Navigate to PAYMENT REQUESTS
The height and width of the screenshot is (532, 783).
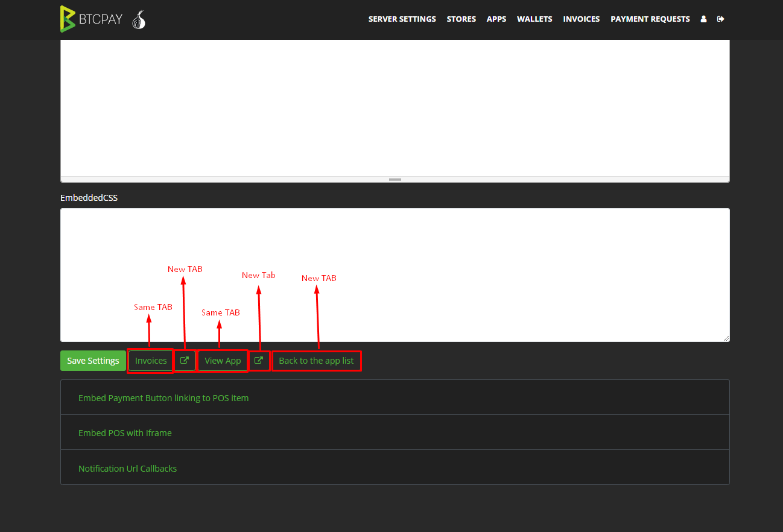(650, 19)
